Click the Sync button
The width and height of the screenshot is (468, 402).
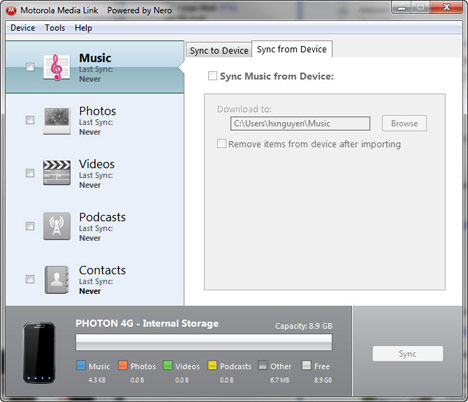[x=408, y=354]
